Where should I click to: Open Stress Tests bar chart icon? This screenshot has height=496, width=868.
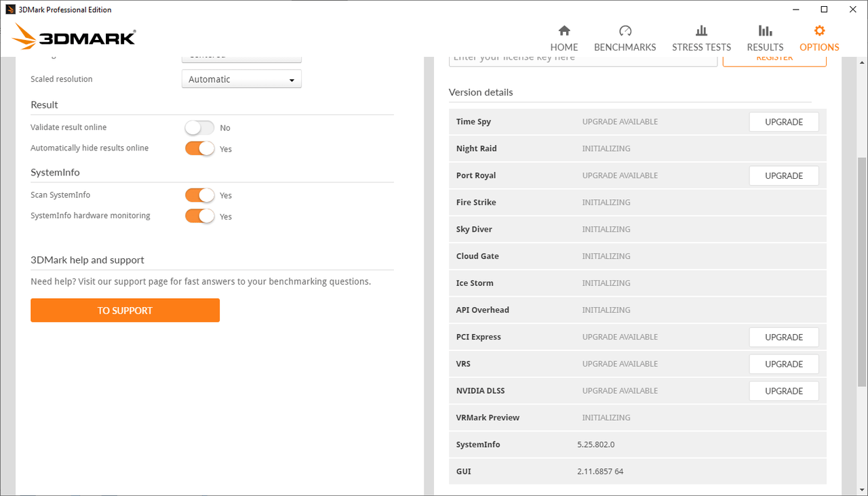[701, 30]
